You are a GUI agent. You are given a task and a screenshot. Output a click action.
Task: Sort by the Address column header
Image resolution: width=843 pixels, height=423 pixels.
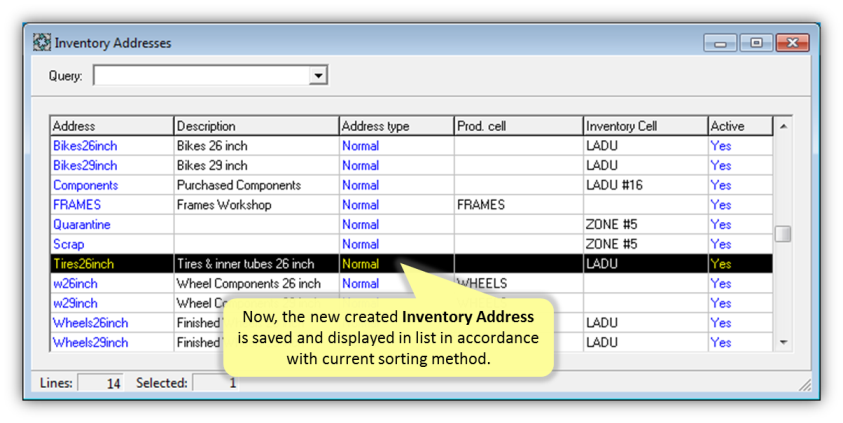pyautogui.click(x=111, y=126)
